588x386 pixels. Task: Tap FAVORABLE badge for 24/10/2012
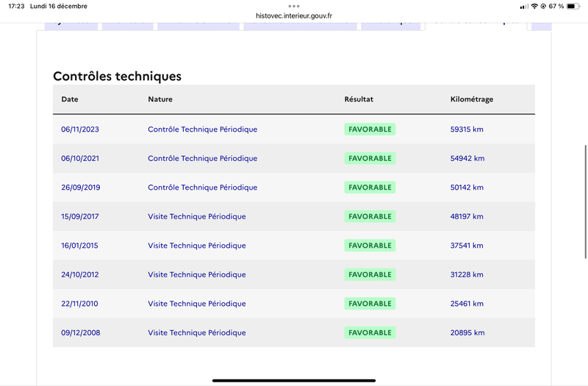click(x=370, y=274)
